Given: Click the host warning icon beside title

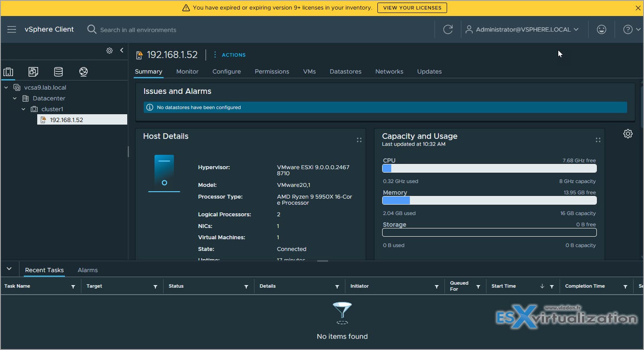Looking at the screenshot, I should (x=139, y=55).
